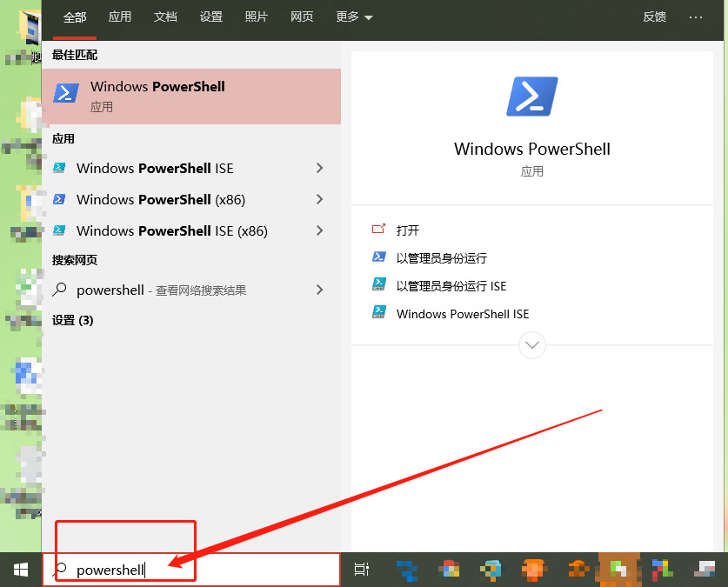Click the magnifier icon in the search box

[60, 569]
